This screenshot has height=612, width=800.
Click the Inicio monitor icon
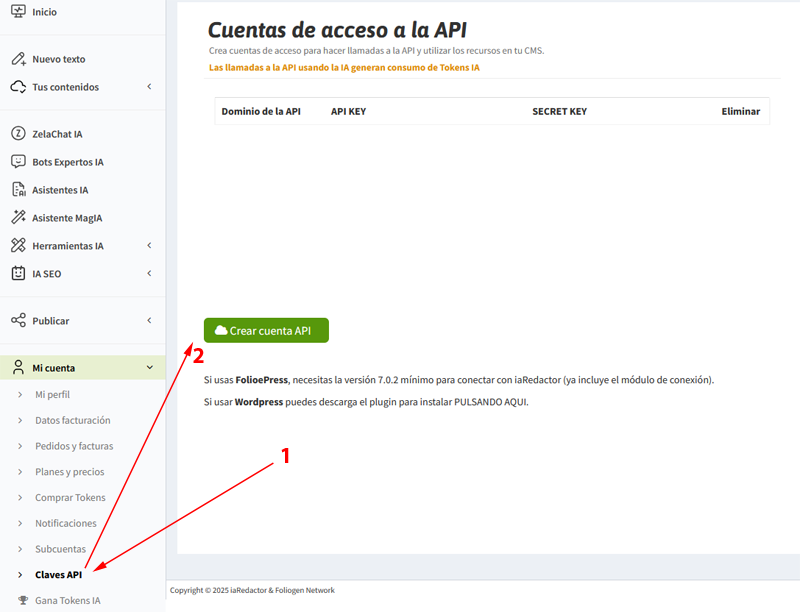[18, 11]
